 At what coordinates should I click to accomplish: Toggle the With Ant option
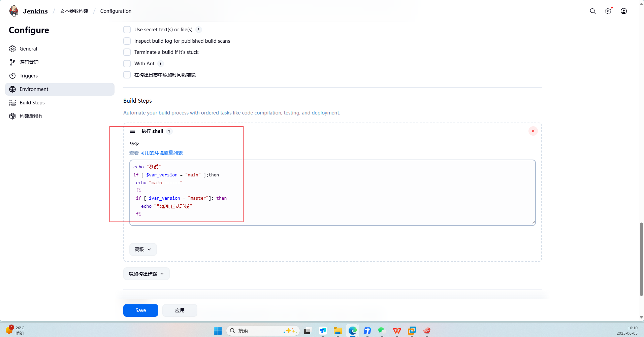pyautogui.click(x=127, y=63)
